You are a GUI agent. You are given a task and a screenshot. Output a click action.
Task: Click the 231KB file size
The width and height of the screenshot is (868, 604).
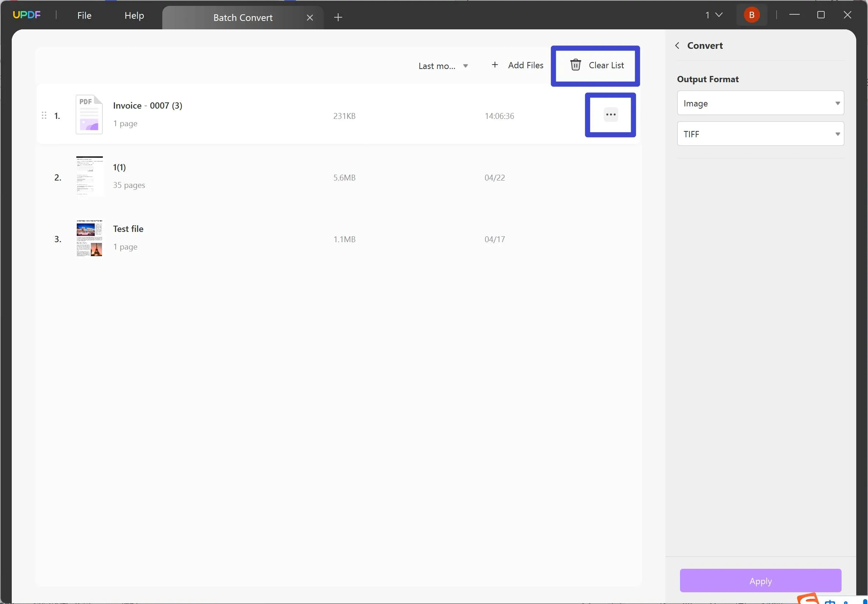(344, 116)
